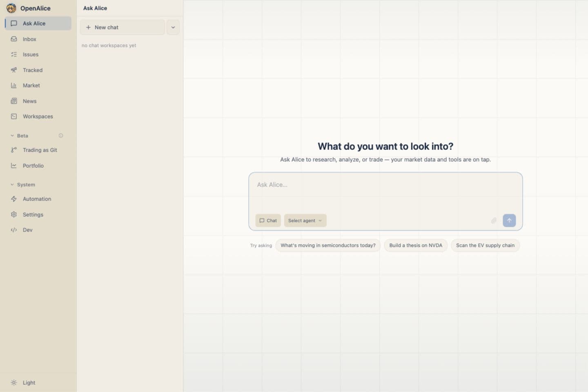This screenshot has width=588, height=392.
Task: Collapse the Beta section
Action: click(x=19, y=136)
